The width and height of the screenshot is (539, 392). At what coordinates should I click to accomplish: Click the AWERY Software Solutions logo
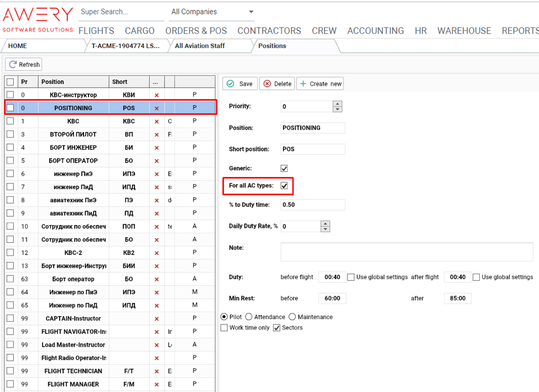coord(38,19)
